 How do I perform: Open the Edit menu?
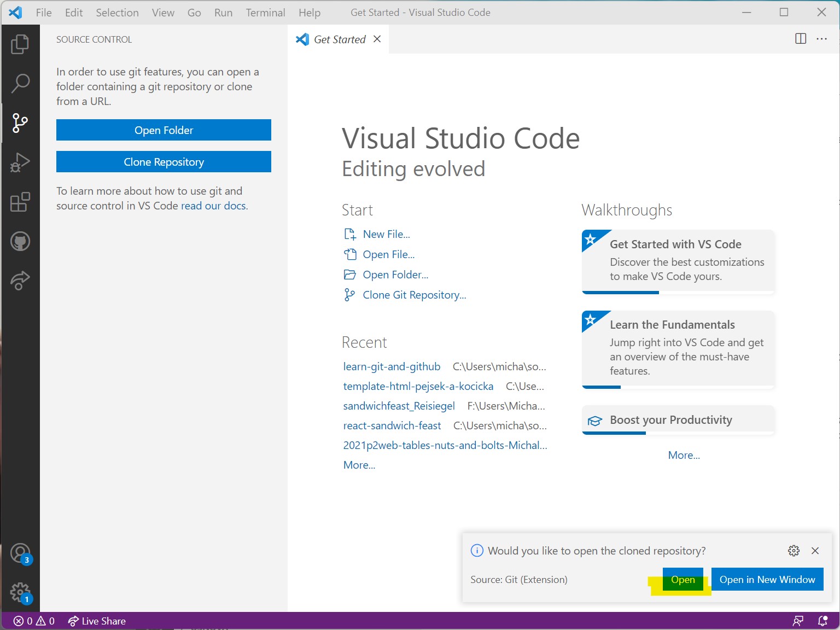[74, 13]
